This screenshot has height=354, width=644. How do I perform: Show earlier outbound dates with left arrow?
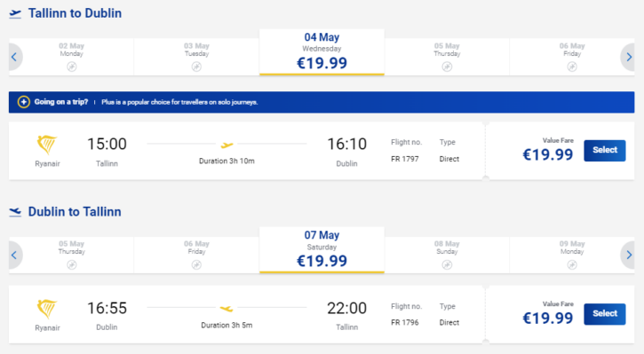14,57
